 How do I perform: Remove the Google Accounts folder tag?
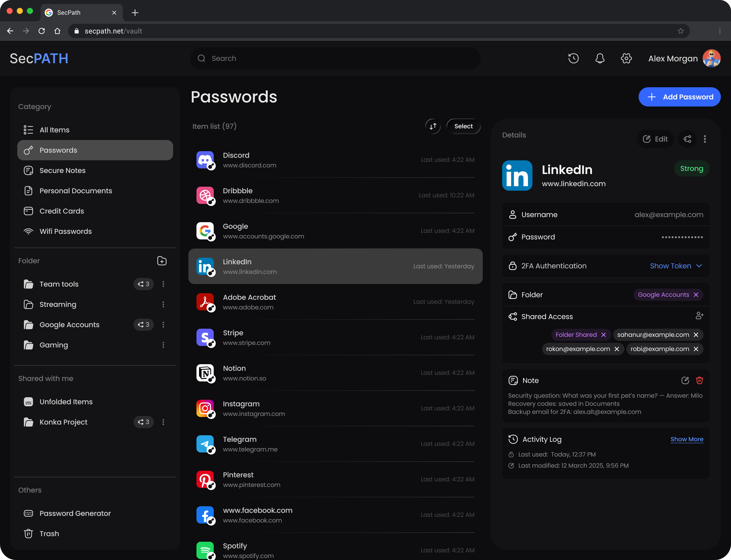coord(696,295)
